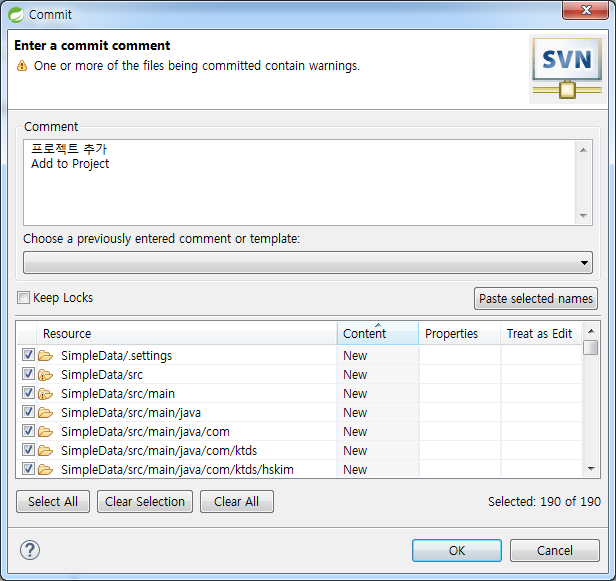The width and height of the screenshot is (616, 581).
Task: Click the folder icon for SimpleData/.settings
Action: (x=46, y=356)
